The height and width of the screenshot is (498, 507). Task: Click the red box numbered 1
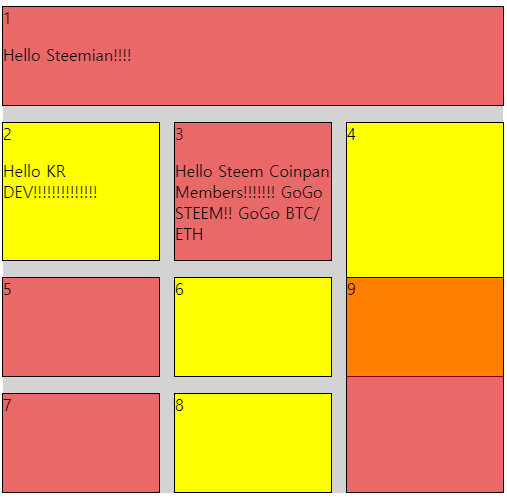(253, 56)
